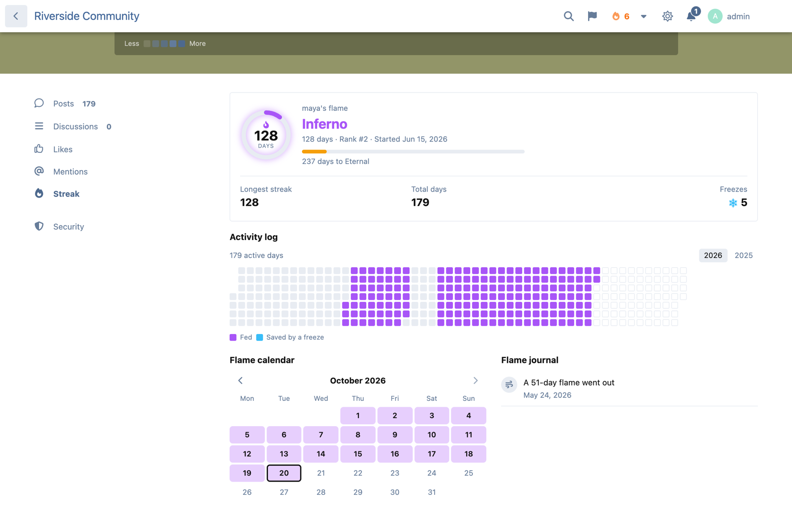Click the back arrow button
Screen dimensions: 792x532
[x=16, y=16]
